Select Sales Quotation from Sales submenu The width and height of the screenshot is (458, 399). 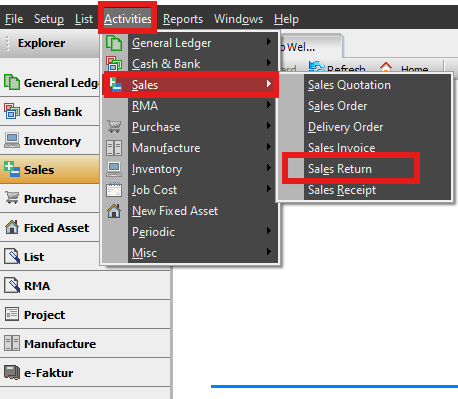pos(349,85)
